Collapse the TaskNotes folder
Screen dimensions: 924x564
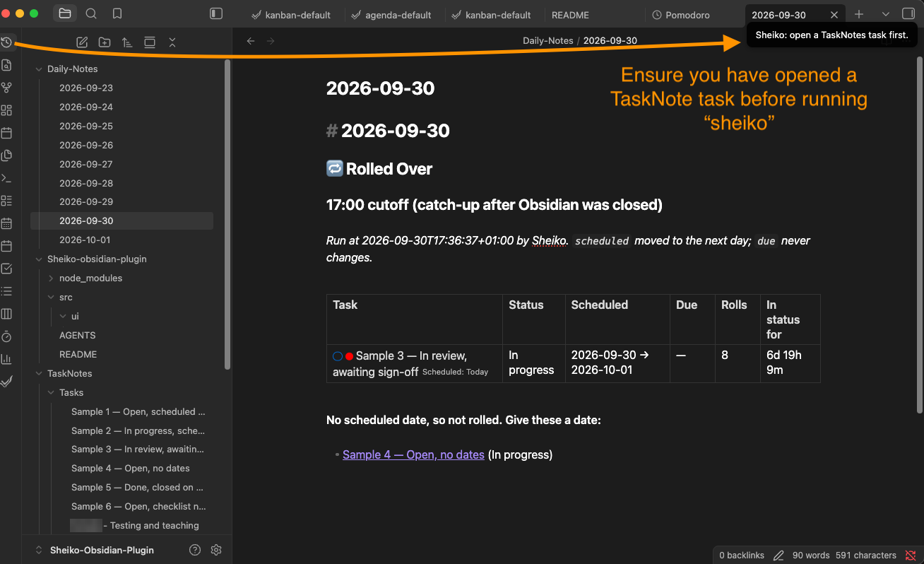39,373
